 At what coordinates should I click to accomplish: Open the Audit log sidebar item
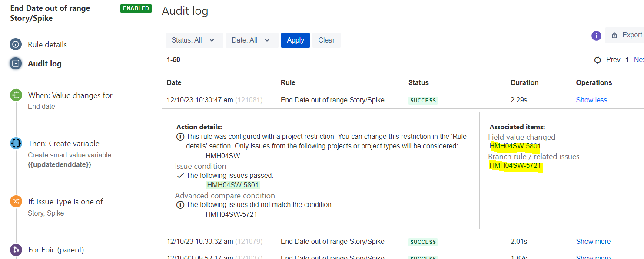45,64
